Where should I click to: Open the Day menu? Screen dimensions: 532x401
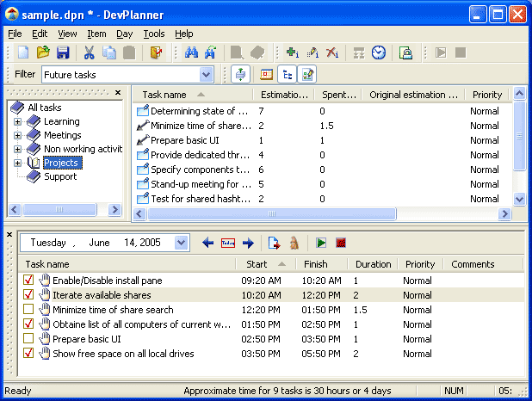pos(125,34)
